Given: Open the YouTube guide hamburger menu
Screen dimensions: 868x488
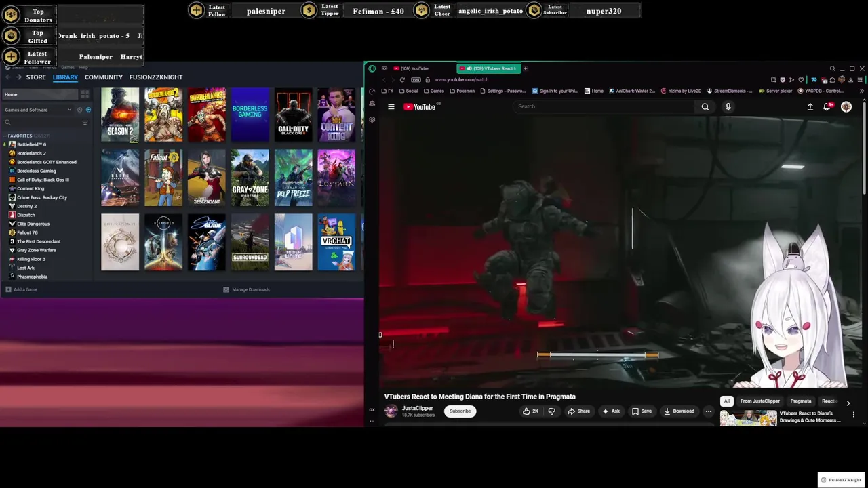Looking at the screenshot, I should click(x=391, y=106).
